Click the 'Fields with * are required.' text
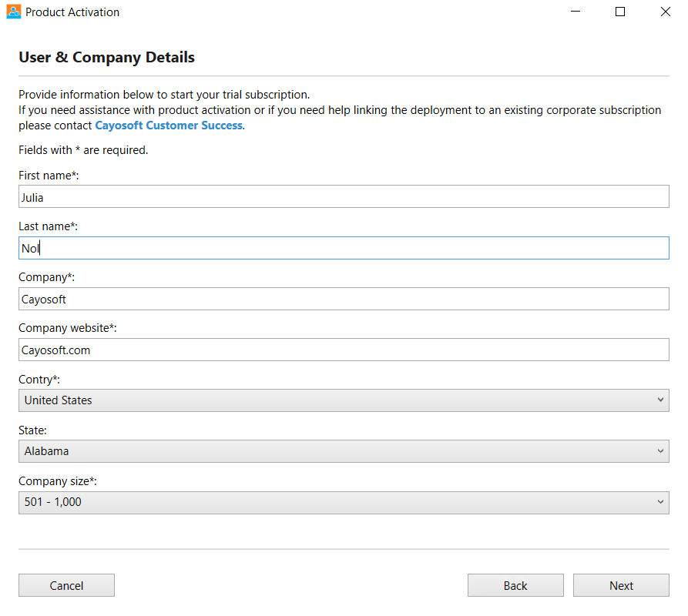Screen dimensions: 688x616 pyautogui.click(x=83, y=150)
